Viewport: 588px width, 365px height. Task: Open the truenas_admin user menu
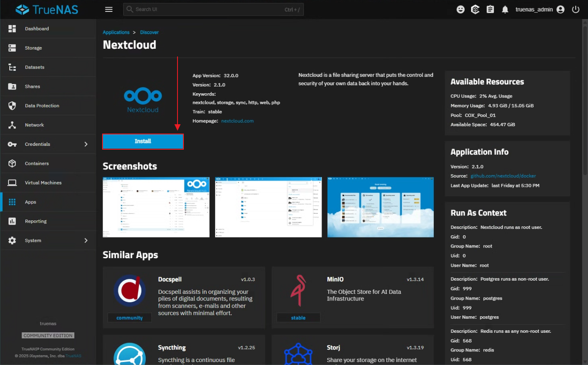(x=540, y=9)
